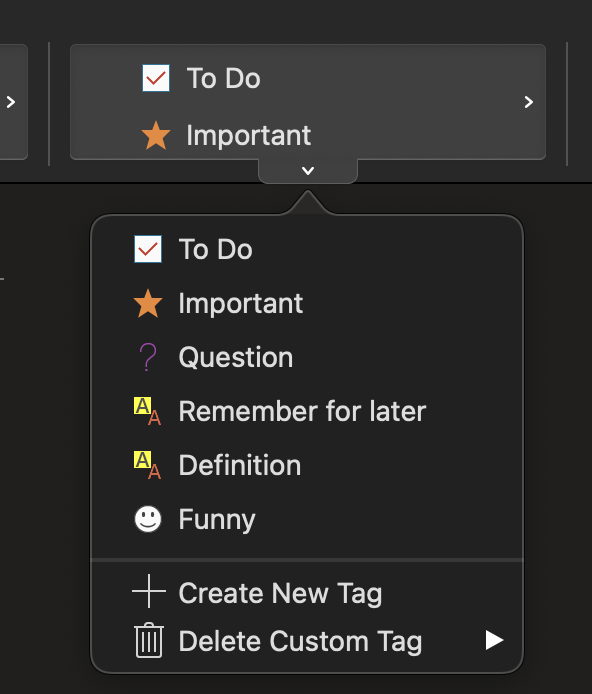Image resolution: width=592 pixels, height=694 pixels.
Task: Show next tags with the gallery's right chevron
Action: (528, 102)
